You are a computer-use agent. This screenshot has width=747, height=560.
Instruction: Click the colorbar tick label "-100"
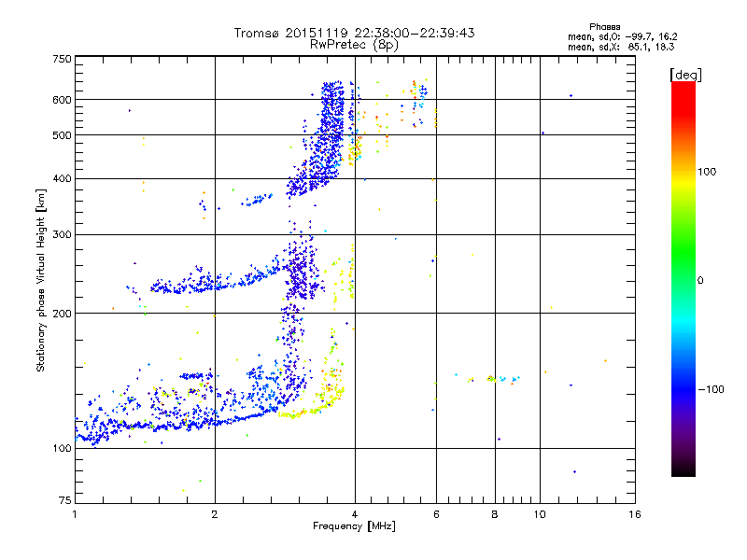(x=712, y=389)
